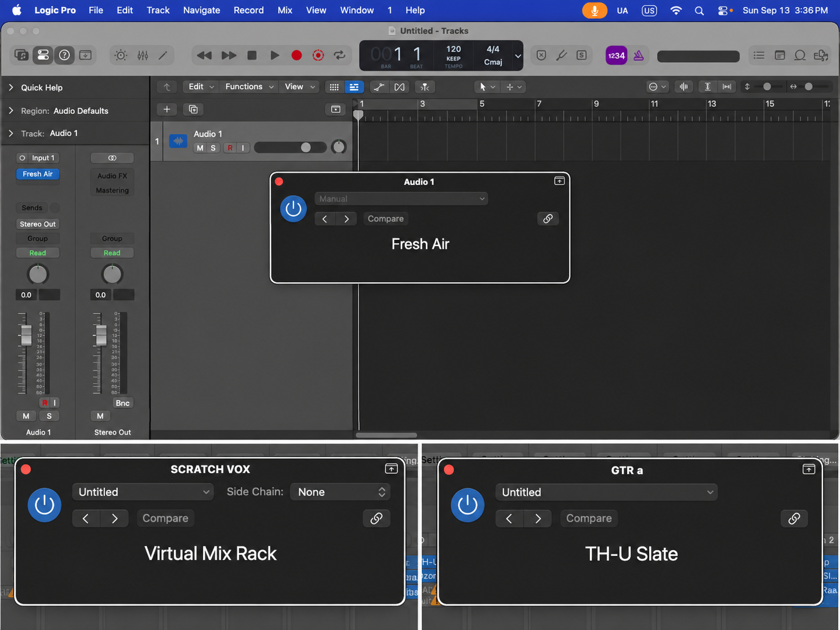840x630 pixels.
Task: Click the Rewind transport button
Action: (x=204, y=55)
